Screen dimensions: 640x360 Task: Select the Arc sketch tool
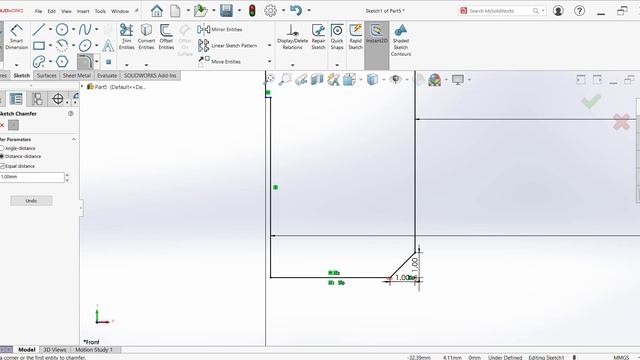pos(62,45)
